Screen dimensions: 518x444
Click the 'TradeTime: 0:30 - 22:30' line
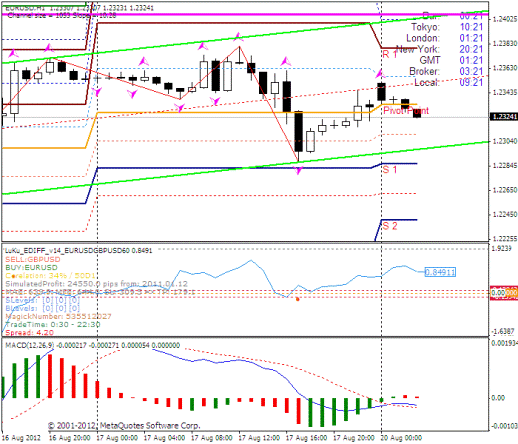pos(53,324)
